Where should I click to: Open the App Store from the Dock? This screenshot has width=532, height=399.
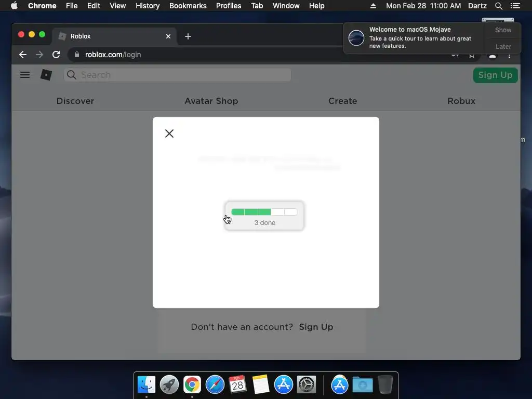(283, 384)
